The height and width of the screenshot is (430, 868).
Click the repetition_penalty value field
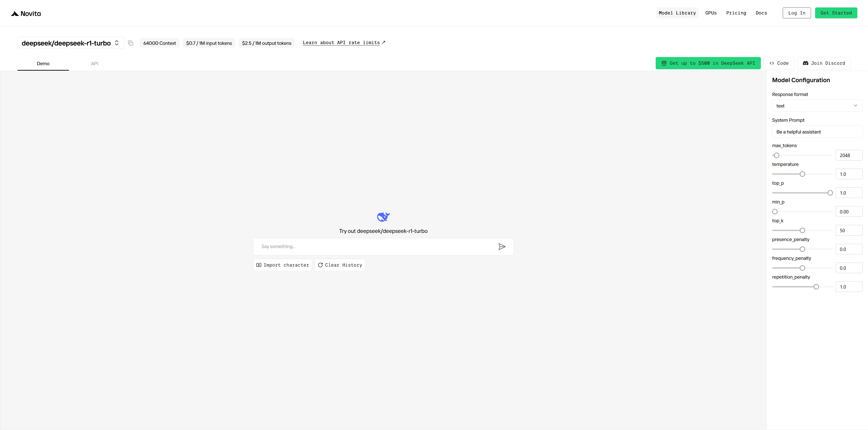849,287
